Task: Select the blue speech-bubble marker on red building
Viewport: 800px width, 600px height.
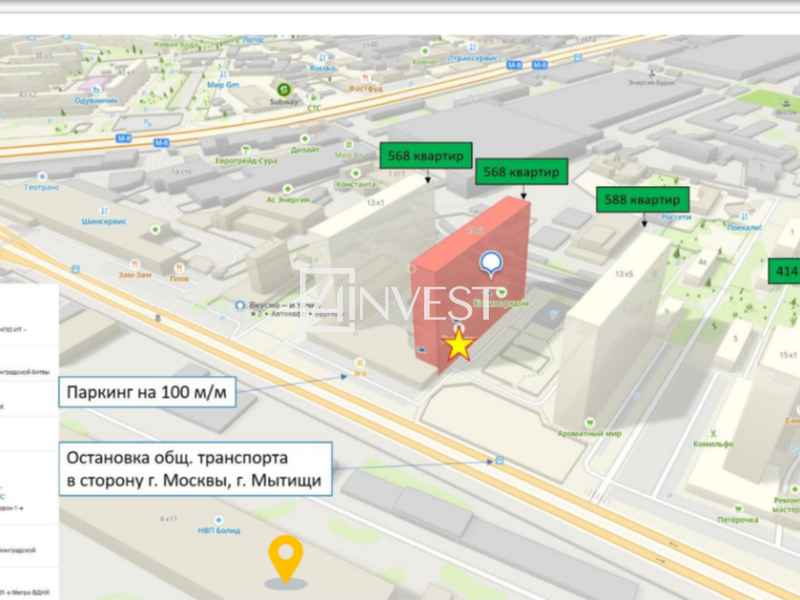Action: 492,264
